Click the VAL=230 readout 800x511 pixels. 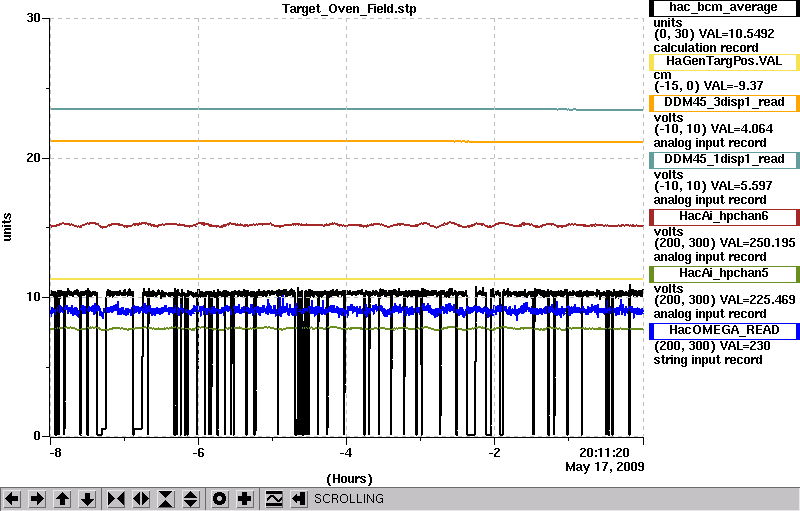tap(744, 346)
